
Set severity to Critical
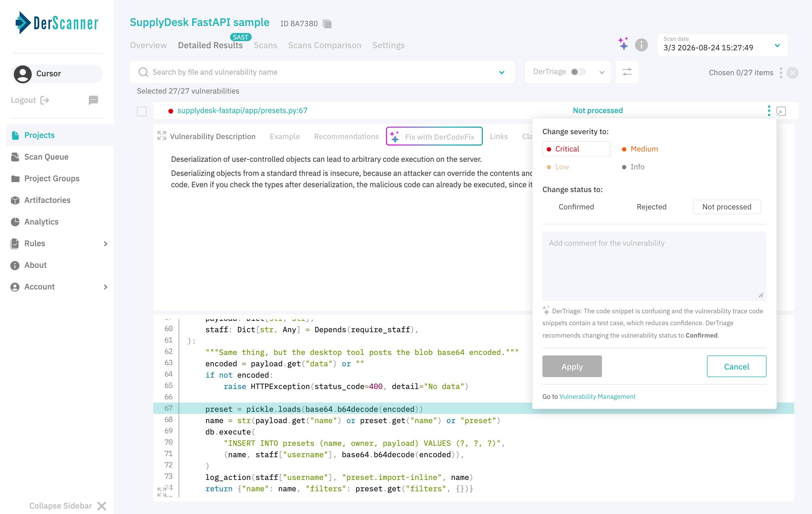pyautogui.click(x=576, y=149)
